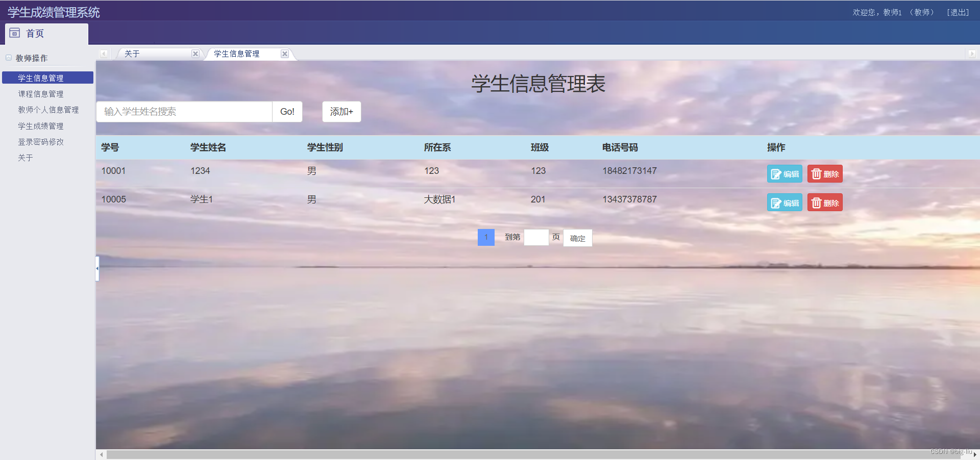Click the department cell 大数据1
The width and height of the screenshot is (980, 460).
pyautogui.click(x=439, y=199)
